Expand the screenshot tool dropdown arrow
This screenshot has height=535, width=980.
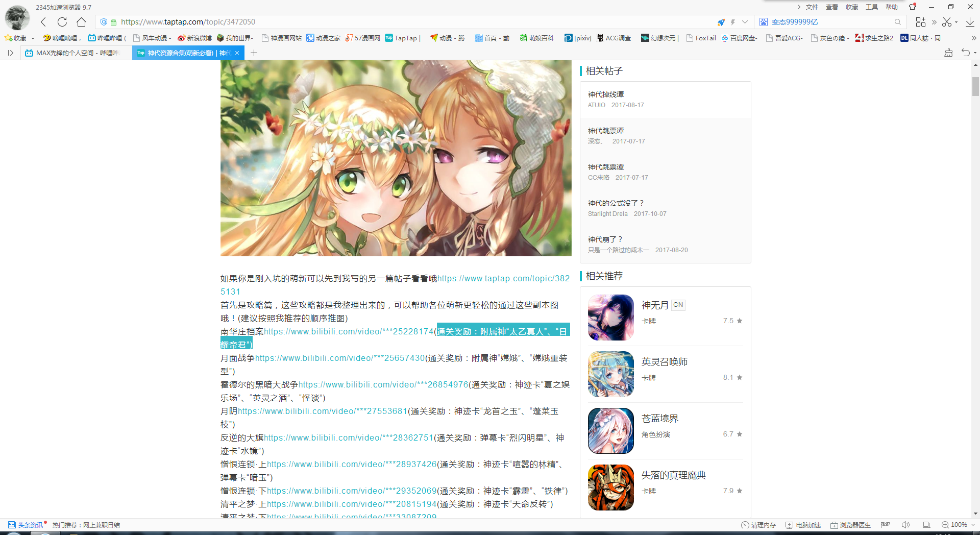[x=956, y=22]
